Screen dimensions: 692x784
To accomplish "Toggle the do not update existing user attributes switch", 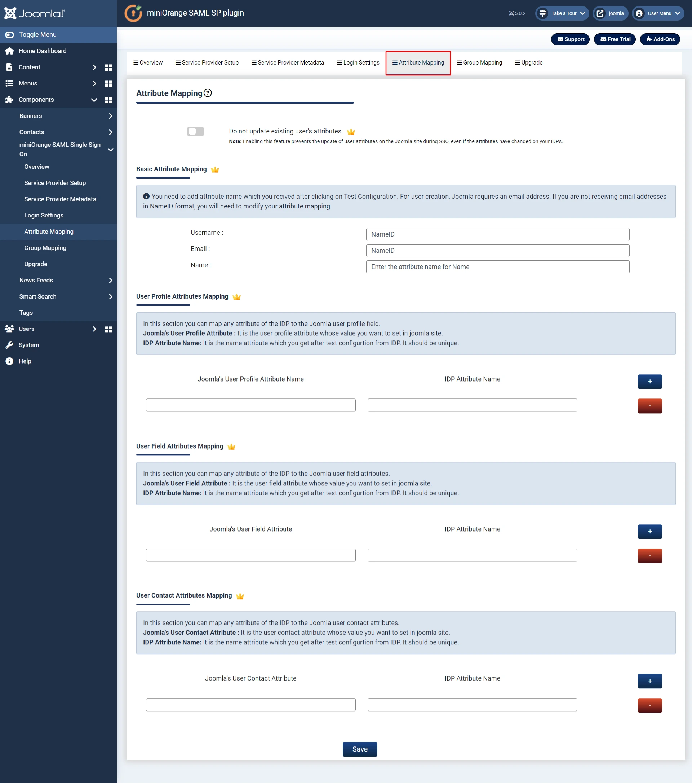I will (x=196, y=132).
